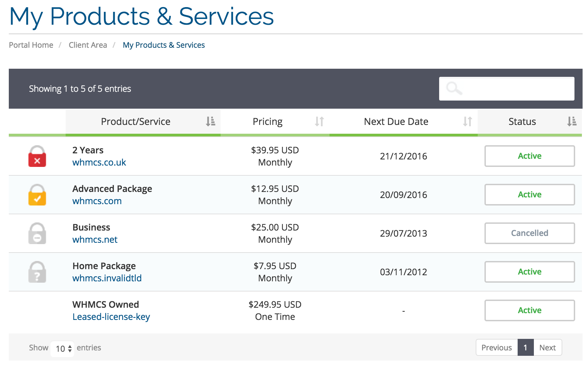The height and width of the screenshot is (369, 588).
Task: Click the Next Due Date sort arrows
Action: 468,121
